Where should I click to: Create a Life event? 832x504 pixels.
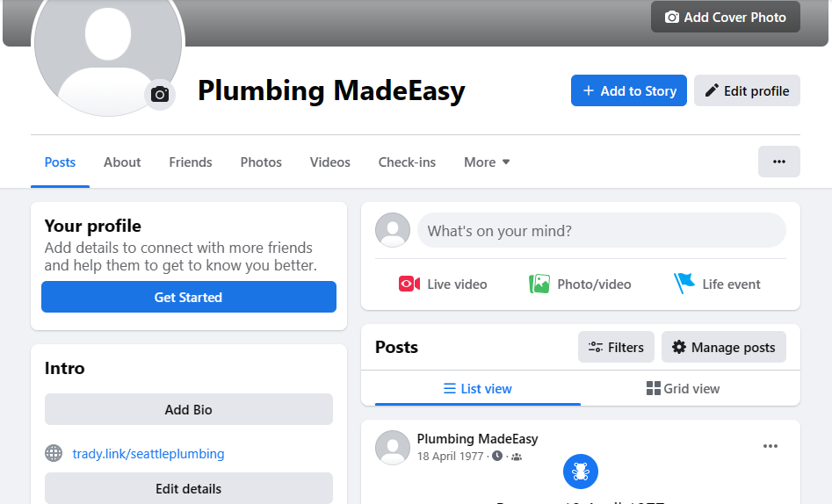tap(718, 284)
